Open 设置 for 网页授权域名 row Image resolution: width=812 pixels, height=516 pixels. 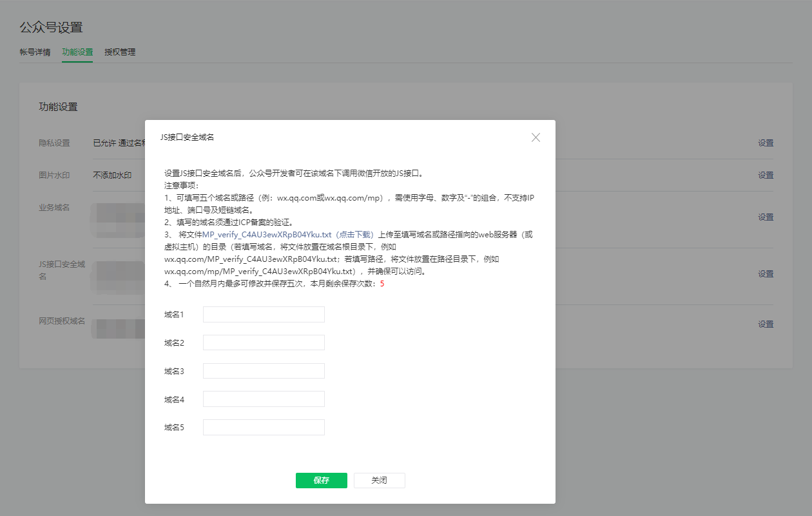(x=766, y=324)
